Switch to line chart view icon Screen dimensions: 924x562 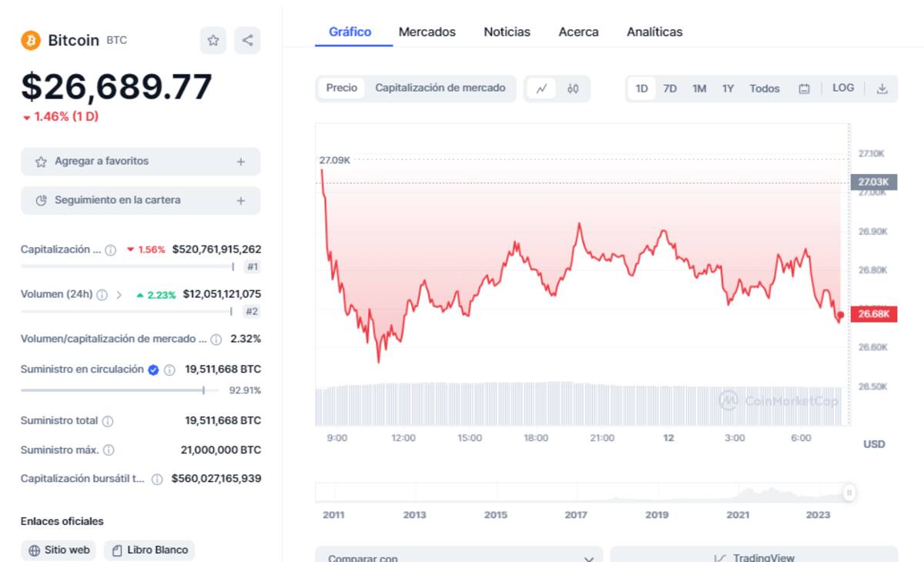(x=541, y=89)
